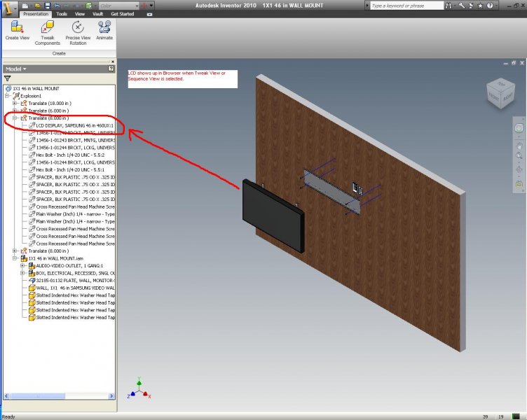Click the browser filter funnel icon
The width and height of the screenshot is (527, 420).
tap(8, 79)
